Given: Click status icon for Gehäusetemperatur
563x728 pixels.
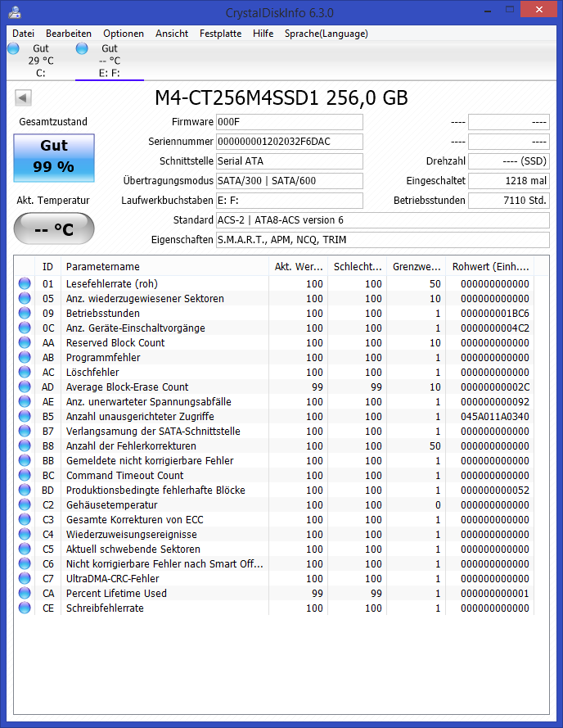Looking at the screenshot, I should [25, 504].
